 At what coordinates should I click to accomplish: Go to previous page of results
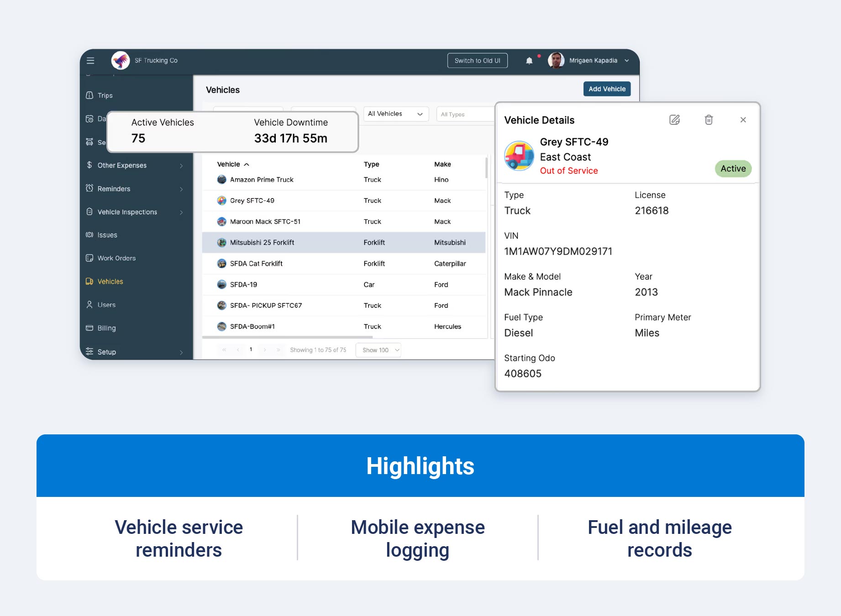[238, 350]
